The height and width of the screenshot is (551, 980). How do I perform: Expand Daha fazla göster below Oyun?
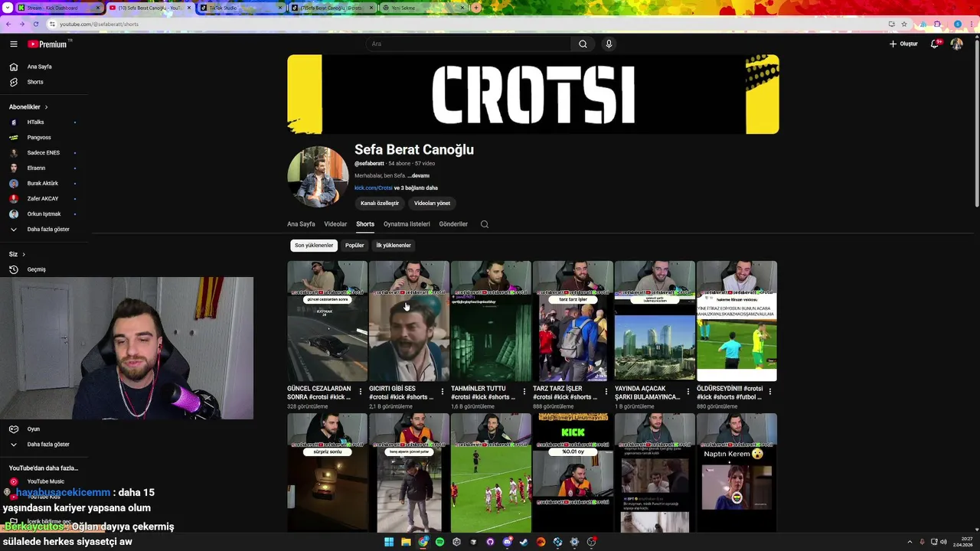pyautogui.click(x=47, y=445)
